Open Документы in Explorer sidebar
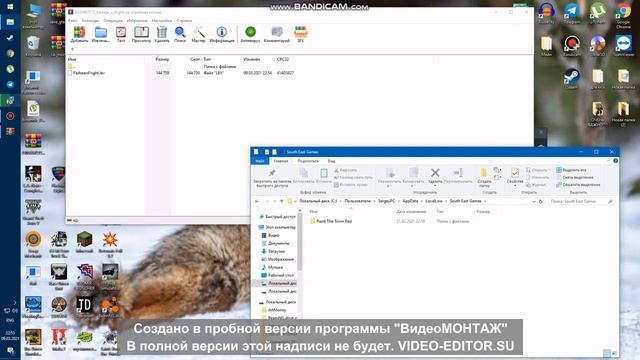This screenshot has height=360, width=640. click(x=276, y=243)
